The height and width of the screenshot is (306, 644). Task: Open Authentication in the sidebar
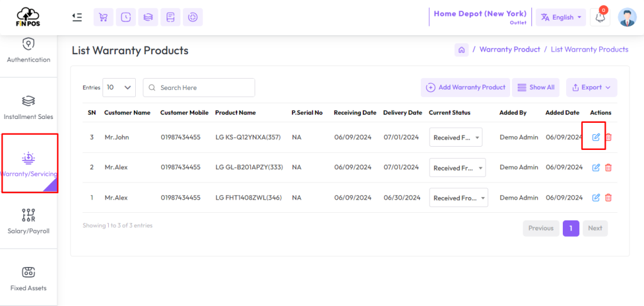pyautogui.click(x=28, y=50)
